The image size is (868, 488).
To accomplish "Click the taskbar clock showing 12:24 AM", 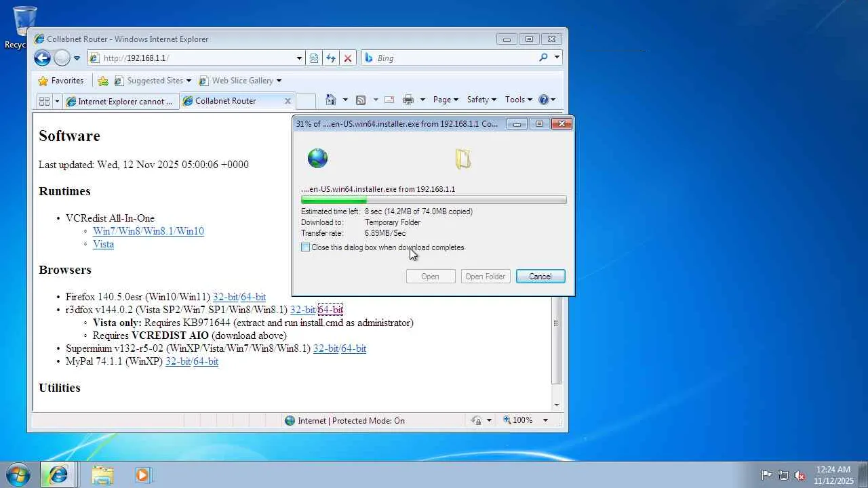I will [x=833, y=475].
